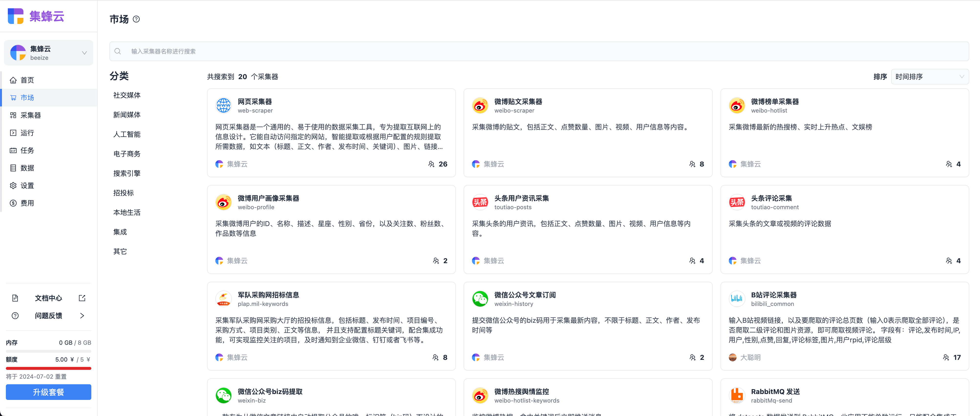Click the search magnifier icon
The image size is (980, 416).
coord(117,51)
